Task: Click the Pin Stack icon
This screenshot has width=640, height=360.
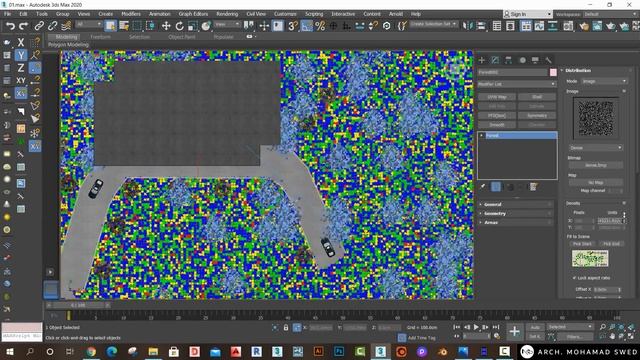Action: click(483, 187)
